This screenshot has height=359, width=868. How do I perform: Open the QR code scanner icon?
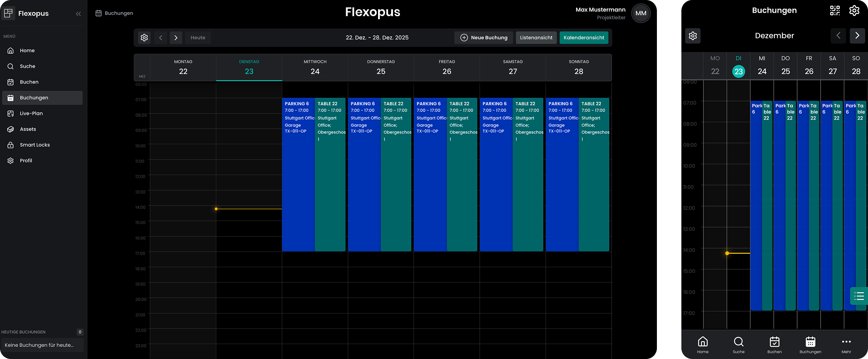[x=835, y=10]
